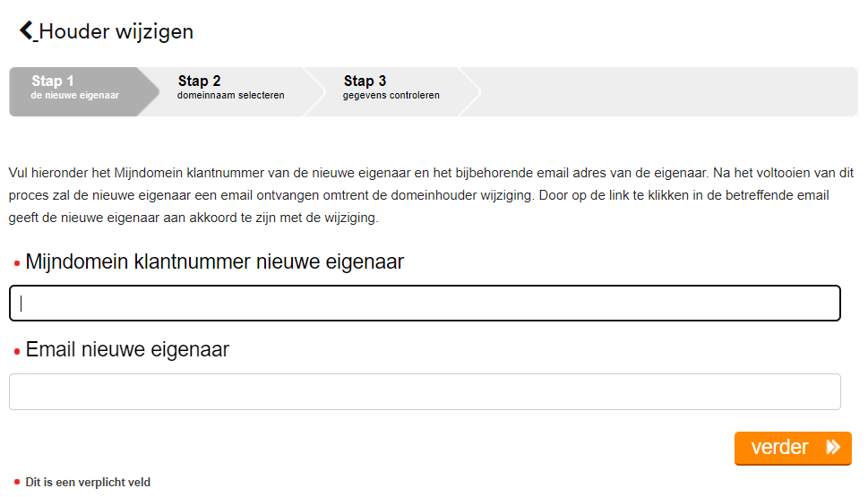The height and width of the screenshot is (497, 868).
Task: Click the empty grey area after Stap 3
Action: coord(667,91)
